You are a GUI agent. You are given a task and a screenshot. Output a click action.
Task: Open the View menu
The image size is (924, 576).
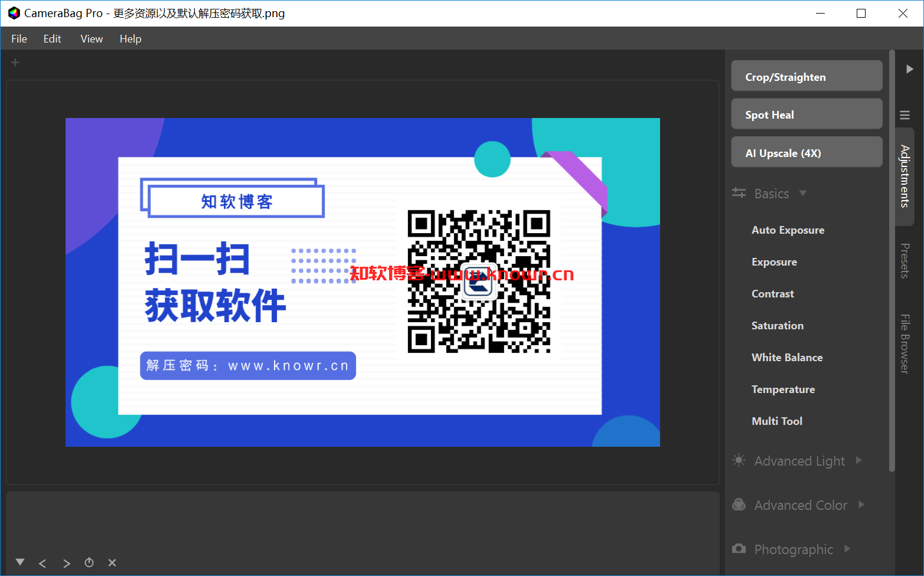[x=92, y=39]
